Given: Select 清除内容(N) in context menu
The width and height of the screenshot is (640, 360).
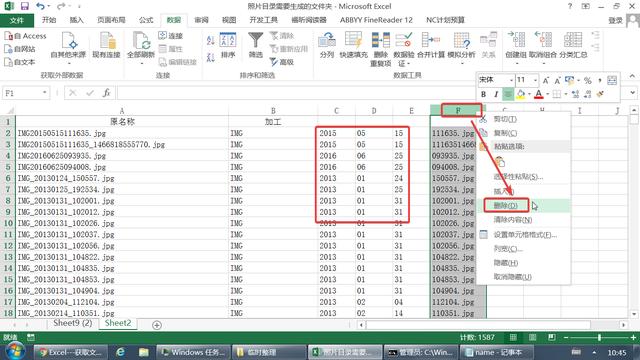Looking at the screenshot, I should 513,220.
